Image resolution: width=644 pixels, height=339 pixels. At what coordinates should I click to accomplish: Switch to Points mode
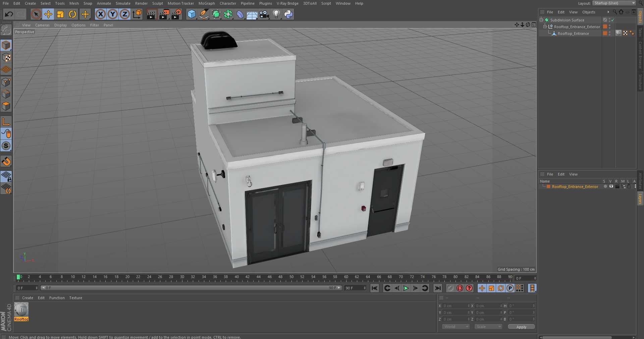[x=6, y=82]
